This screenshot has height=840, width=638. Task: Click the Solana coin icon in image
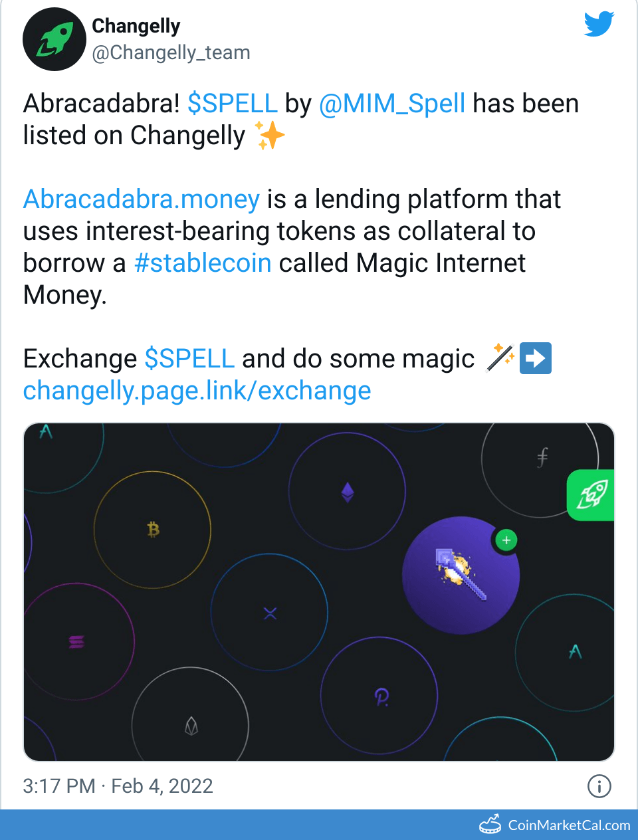point(76,641)
